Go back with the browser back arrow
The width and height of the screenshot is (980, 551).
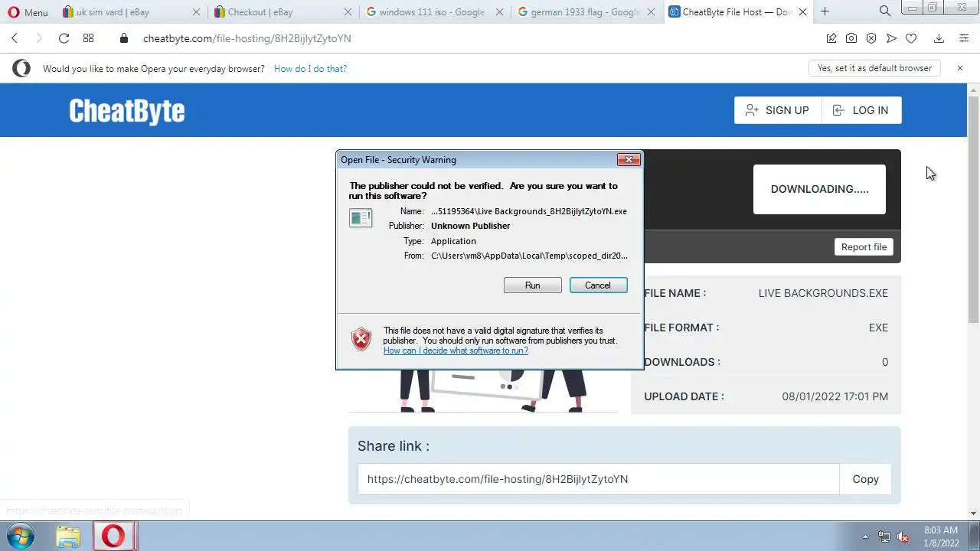15,38
